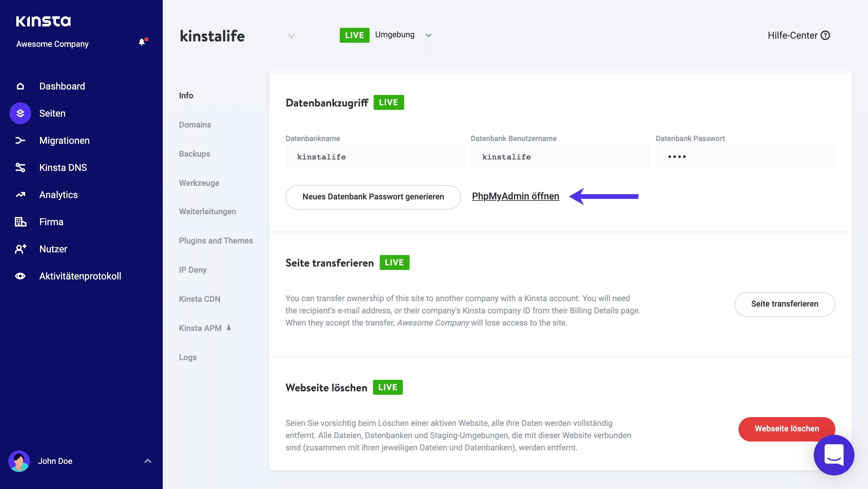Click the Seiten icon in sidebar
The image size is (868, 489).
click(21, 113)
